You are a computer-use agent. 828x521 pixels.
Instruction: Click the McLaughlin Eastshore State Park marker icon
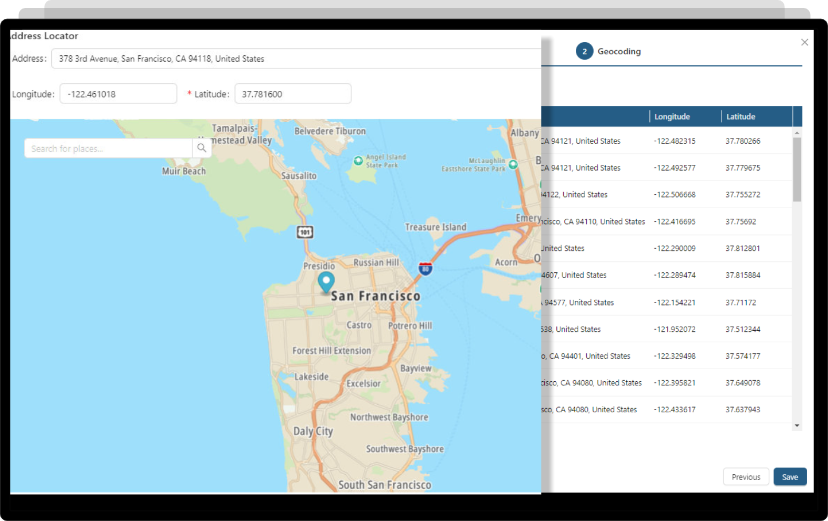coord(513,164)
